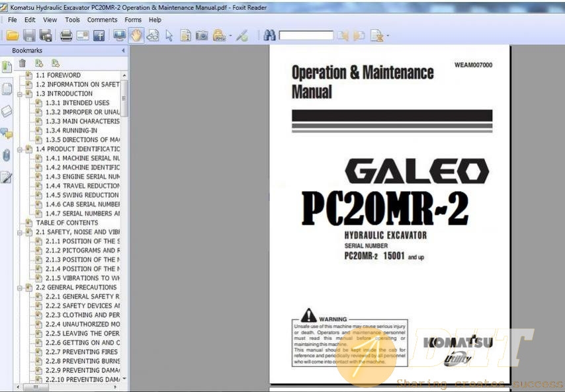Jump to bookmark 1.2 INFORMATION ON SAFETY
This screenshot has height=392, width=565.
[77, 84]
